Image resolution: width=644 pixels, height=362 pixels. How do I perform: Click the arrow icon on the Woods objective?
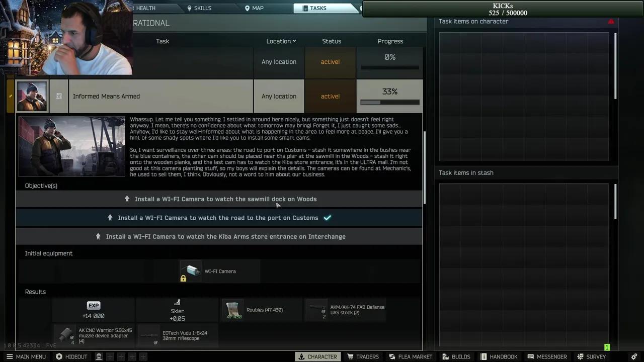click(x=127, y=199)
